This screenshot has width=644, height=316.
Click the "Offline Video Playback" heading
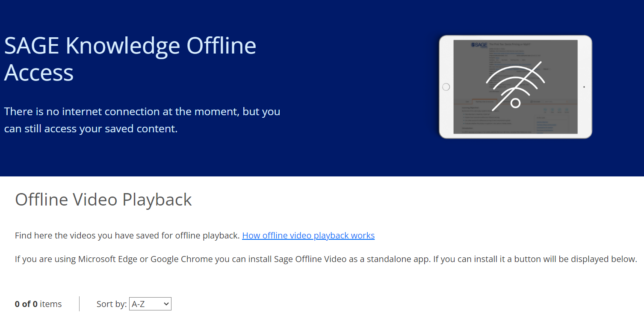(x=103, y=200)
